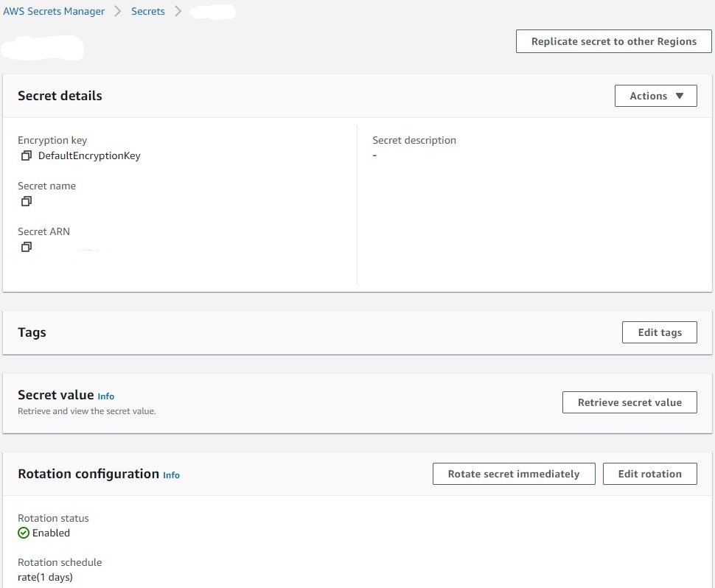Click Replicate secret to other Regions

(x=614, y=41)
